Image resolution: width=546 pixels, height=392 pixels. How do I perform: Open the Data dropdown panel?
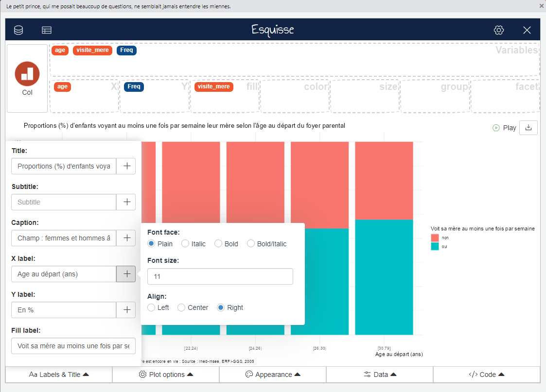380,375
